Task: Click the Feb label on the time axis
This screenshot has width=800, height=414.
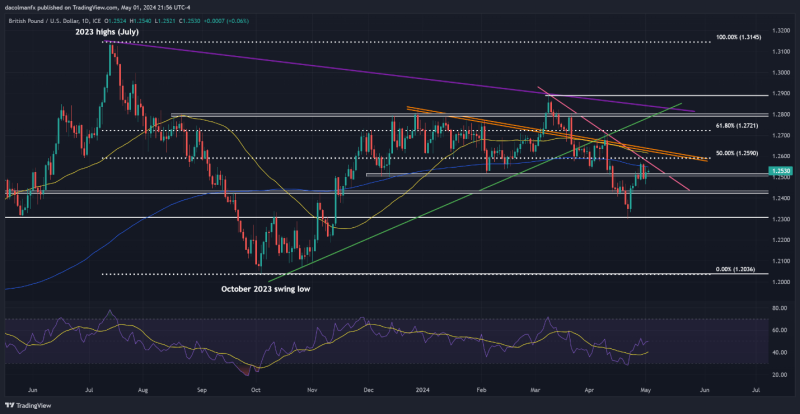Action: (x=483, y=390)
